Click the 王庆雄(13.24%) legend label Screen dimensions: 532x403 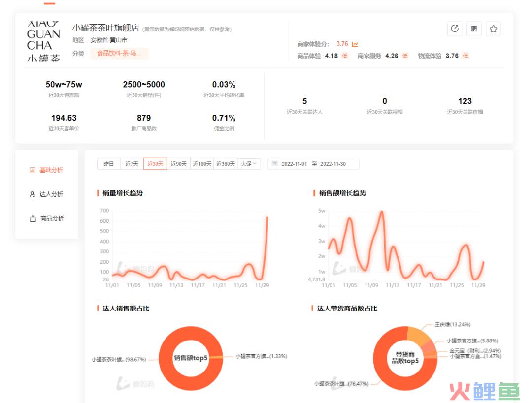453,325
